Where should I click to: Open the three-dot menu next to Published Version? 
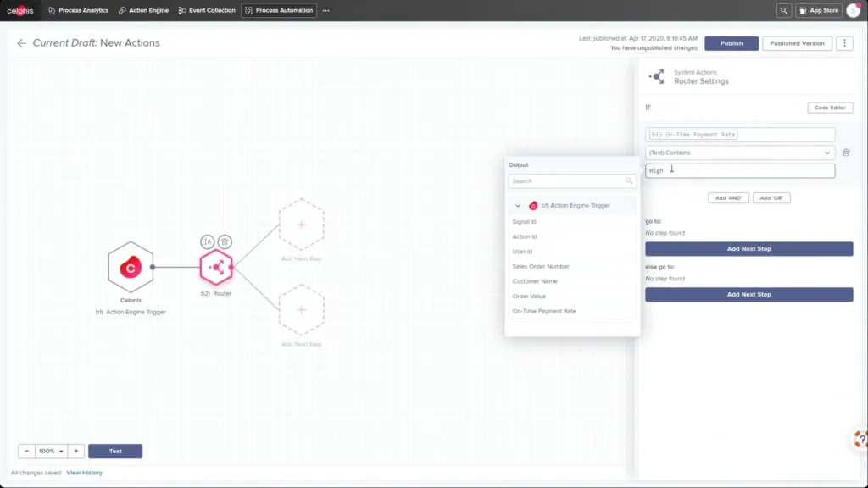click(x=844, y=43)
